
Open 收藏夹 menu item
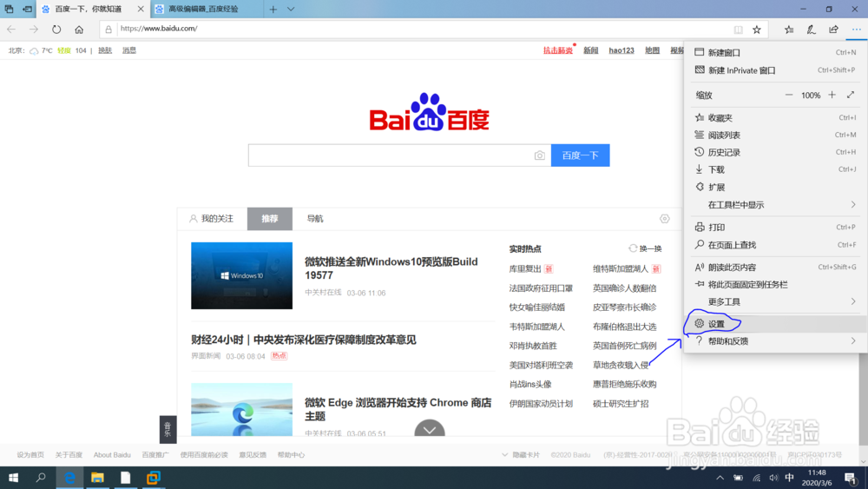pos(775,118)
